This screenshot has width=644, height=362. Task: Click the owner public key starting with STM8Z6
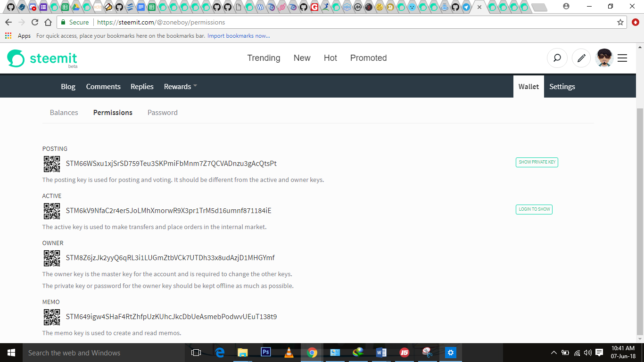click(x=170, y=258)
